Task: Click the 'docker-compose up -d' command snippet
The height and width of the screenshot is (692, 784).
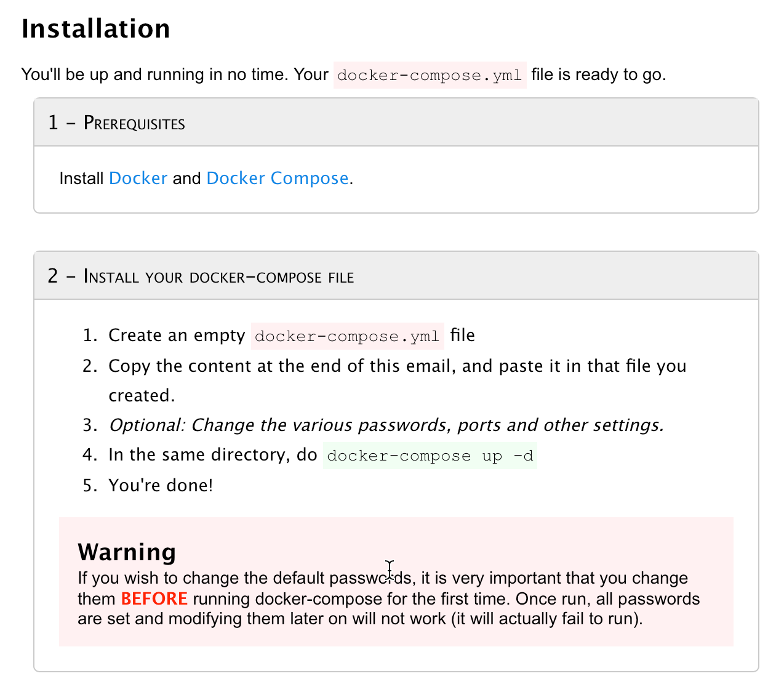Action: [430, 456]
